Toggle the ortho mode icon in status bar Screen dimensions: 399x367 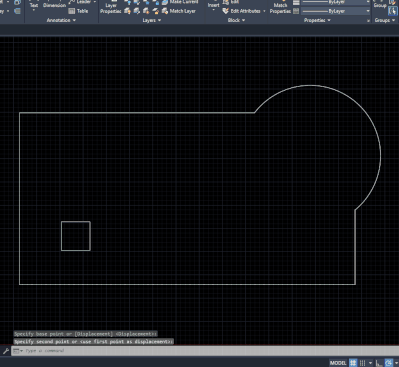[x=379, y=363]
